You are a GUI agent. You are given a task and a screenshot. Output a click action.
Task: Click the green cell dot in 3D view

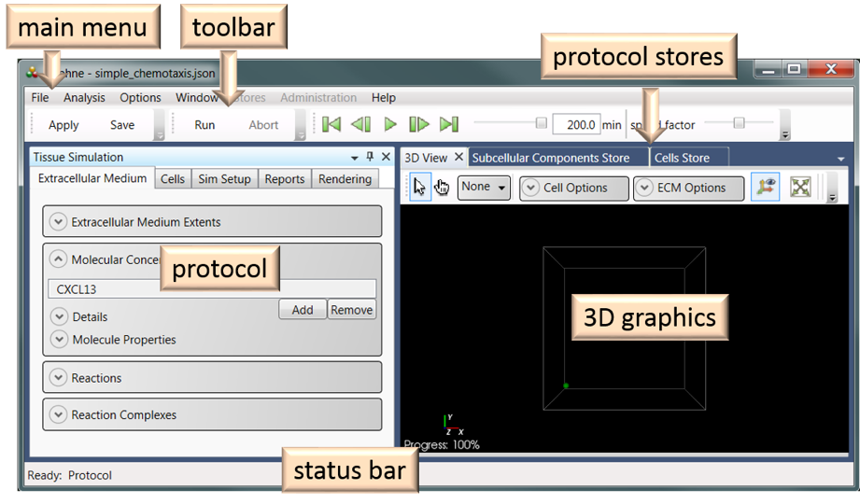[x=566, y=386]
